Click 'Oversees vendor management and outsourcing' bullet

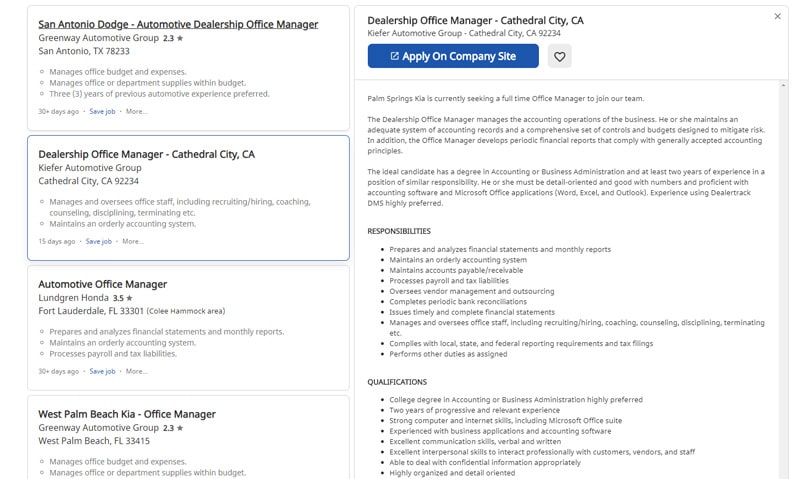[x=471, y=291]
